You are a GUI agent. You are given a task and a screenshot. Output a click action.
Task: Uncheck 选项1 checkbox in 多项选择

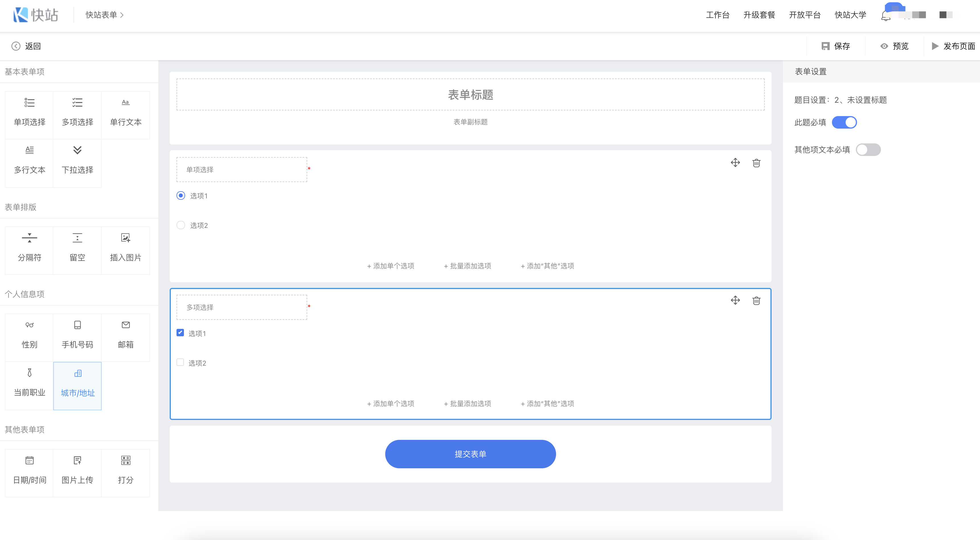tap(180, 333)
